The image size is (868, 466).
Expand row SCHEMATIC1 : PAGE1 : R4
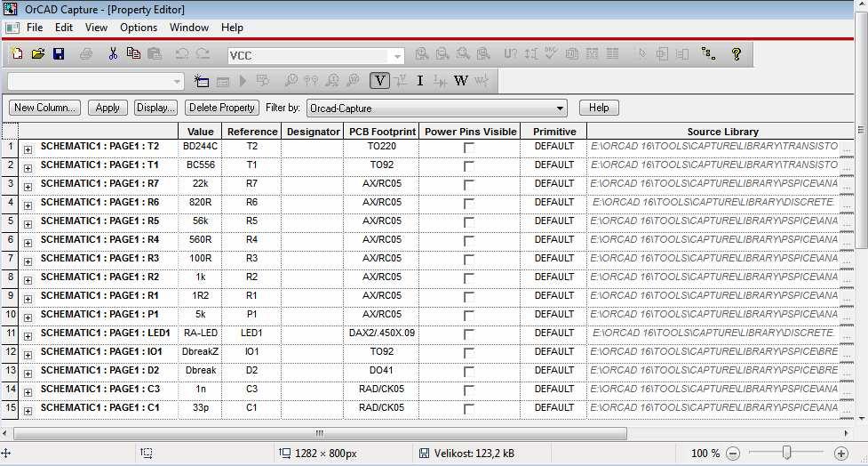tap(28, 243)
